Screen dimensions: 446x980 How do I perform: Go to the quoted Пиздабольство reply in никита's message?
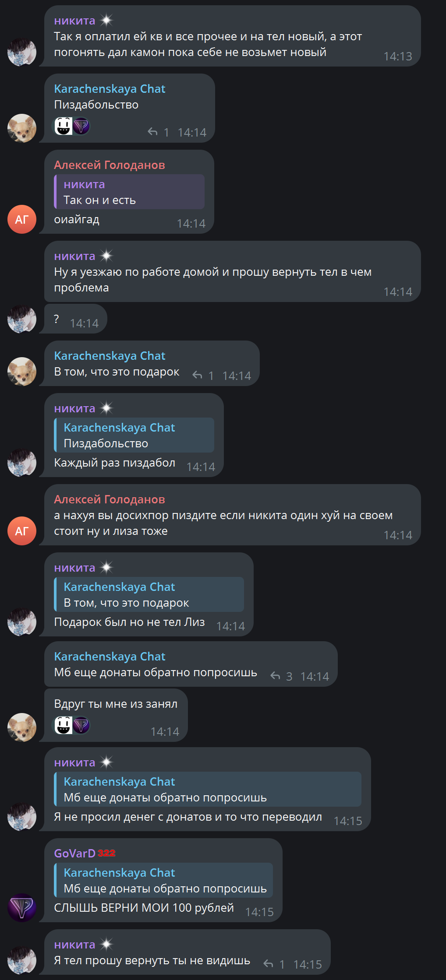click(134, 435)
